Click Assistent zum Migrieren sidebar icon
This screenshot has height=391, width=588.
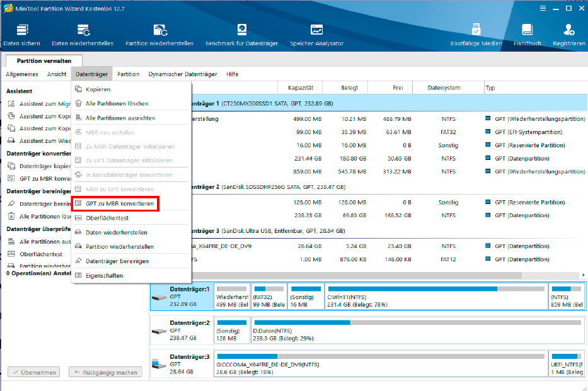tap(11, 104)
